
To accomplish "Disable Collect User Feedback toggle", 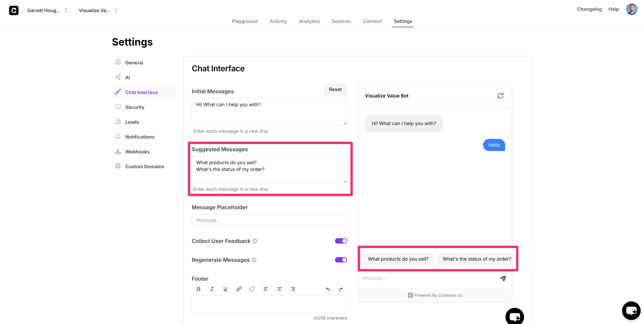I will tap(341, 241).
